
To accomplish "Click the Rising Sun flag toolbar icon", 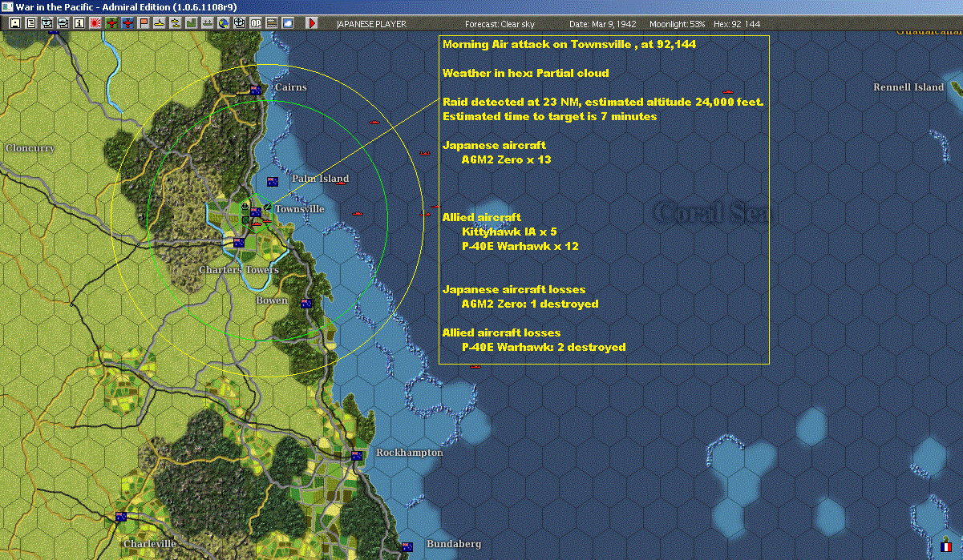I will 95,23.
